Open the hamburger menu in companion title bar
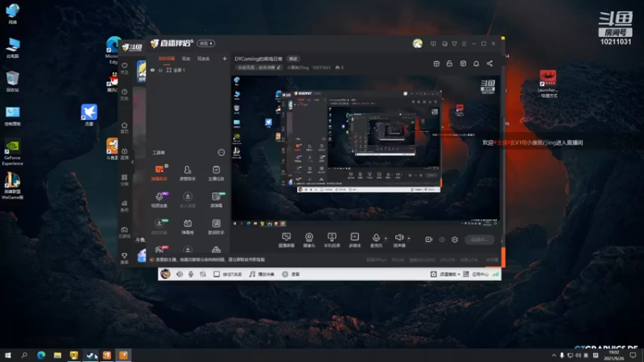This screenshot has height=362, width=644. click(x=464, y=43)
